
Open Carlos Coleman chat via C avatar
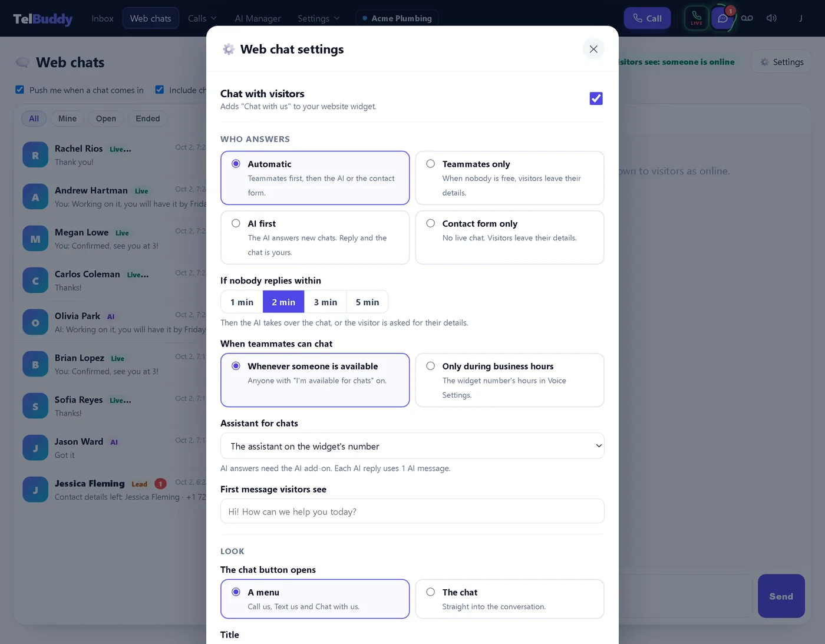coord(35,281)
